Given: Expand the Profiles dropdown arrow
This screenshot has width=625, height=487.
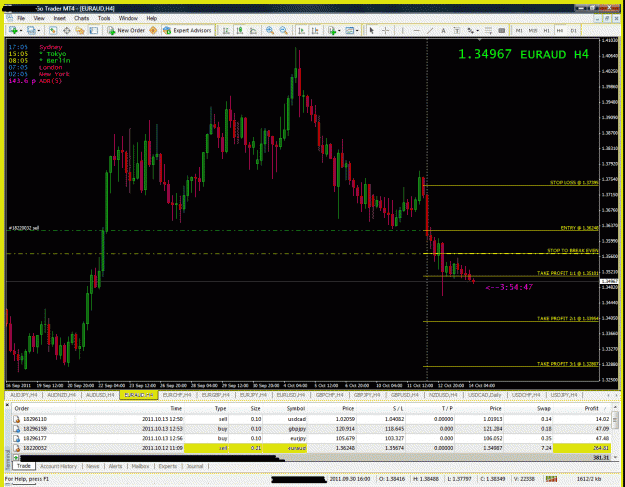Looking at the screenshot, I should [x=39, y=31].
